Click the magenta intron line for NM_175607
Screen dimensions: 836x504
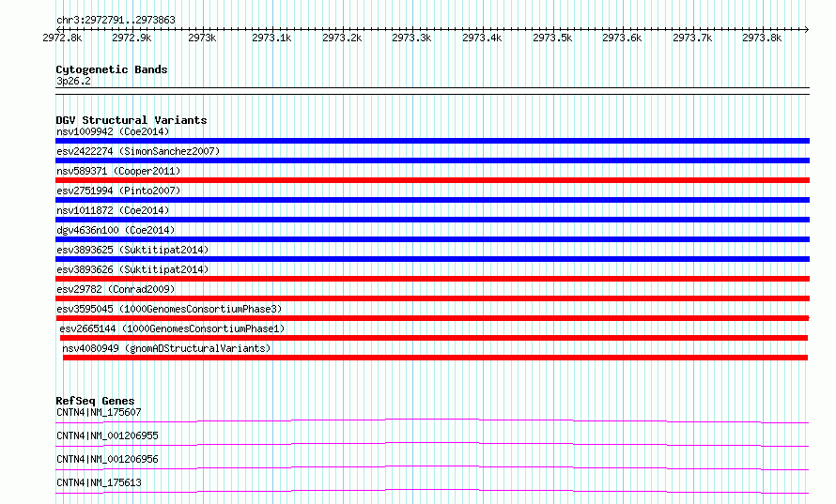click(432, 420)
